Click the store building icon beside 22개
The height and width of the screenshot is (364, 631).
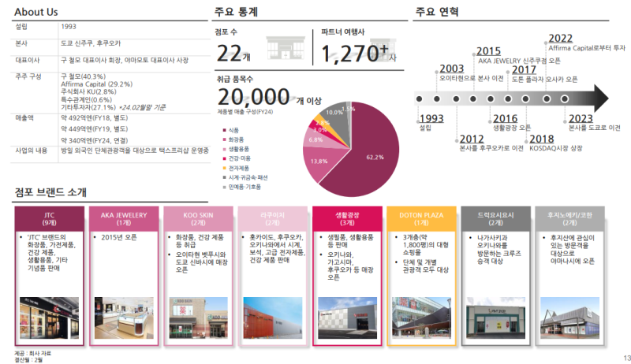pyautogui.click(x=282, y=47)
